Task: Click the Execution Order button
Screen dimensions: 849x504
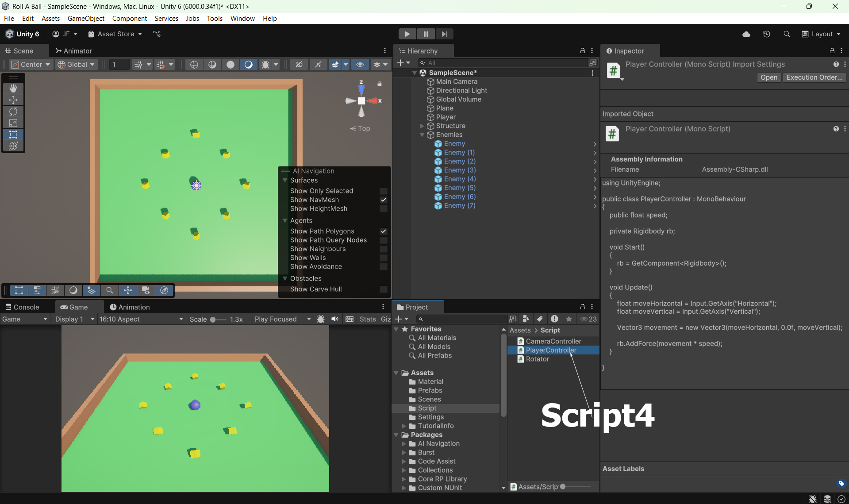Action: tap(814, 77)
